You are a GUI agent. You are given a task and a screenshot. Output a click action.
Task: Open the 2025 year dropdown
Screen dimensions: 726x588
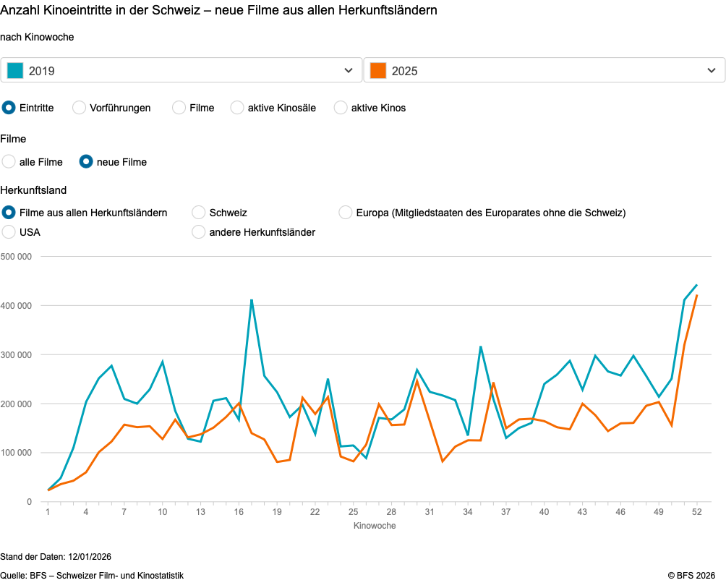(544, 70)
